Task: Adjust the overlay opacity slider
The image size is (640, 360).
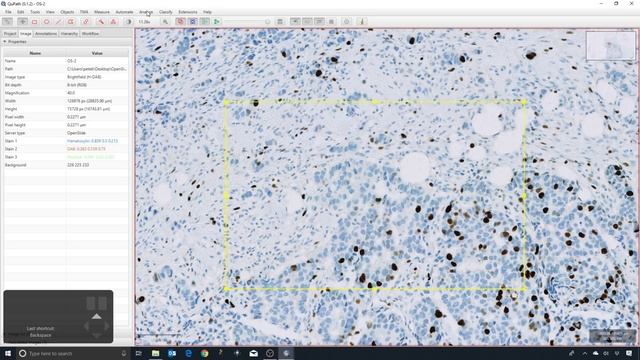Action: coord(247,22)
